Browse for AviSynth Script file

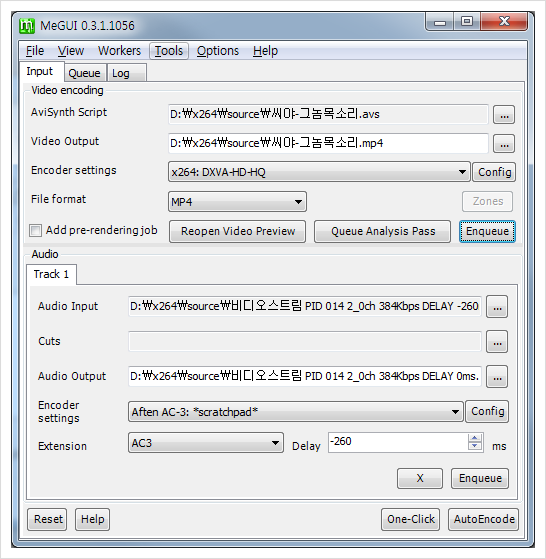tap(504, 115)
